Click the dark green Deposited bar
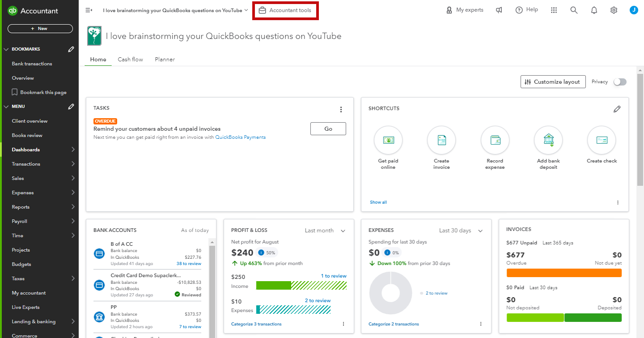Viewport: 644px width, 338px height. point(593,317)
